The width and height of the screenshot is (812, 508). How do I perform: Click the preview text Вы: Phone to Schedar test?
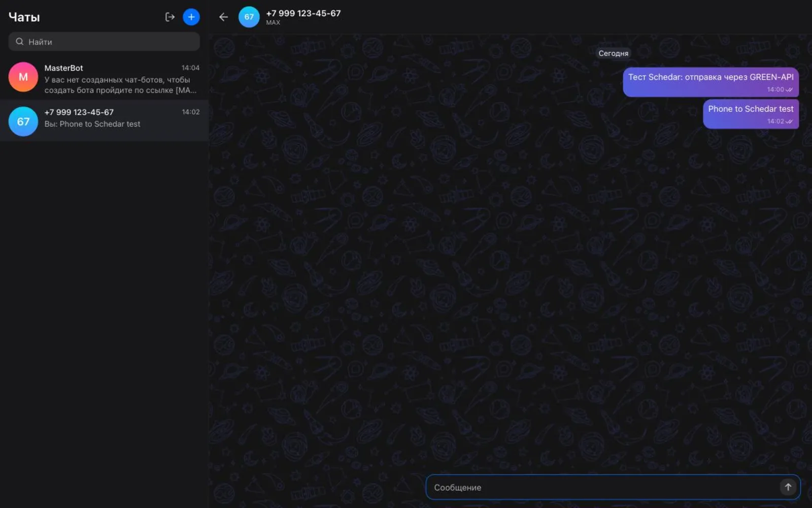pos(92,124)
